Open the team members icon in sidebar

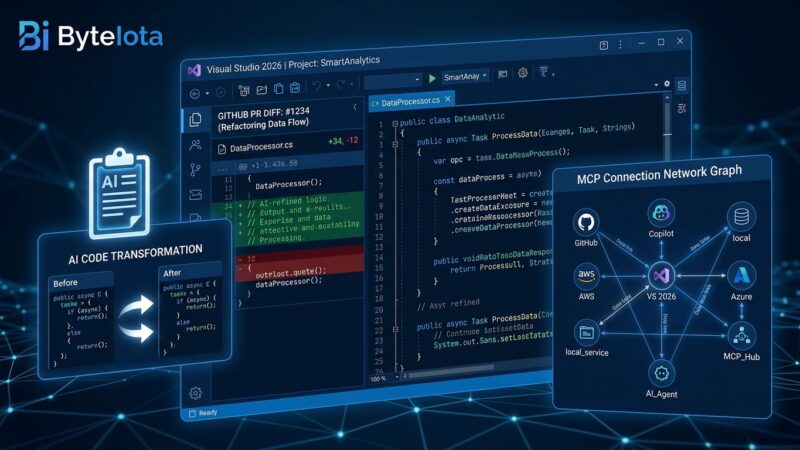195,145
